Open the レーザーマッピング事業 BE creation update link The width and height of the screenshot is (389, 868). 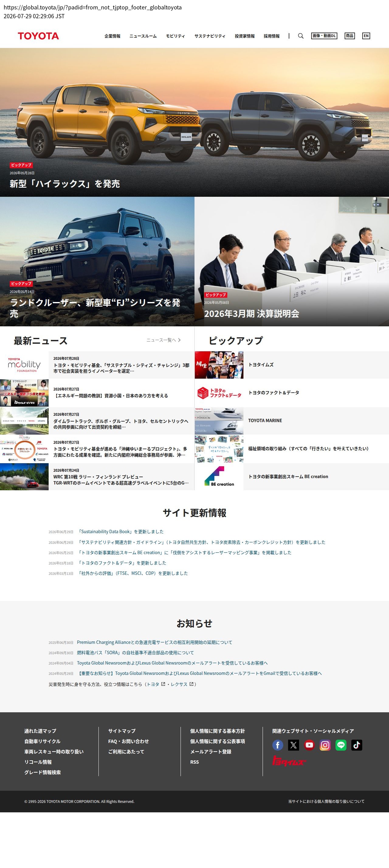[185, 553]
